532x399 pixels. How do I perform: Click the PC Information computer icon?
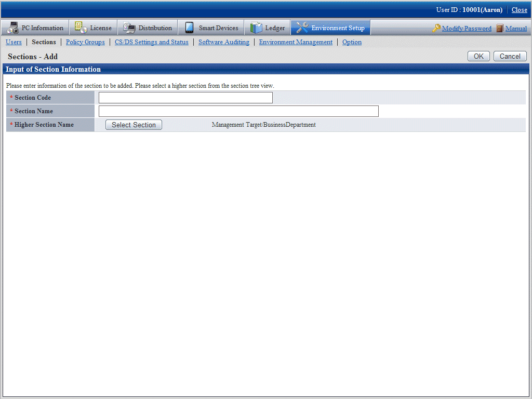pos(12,28)
